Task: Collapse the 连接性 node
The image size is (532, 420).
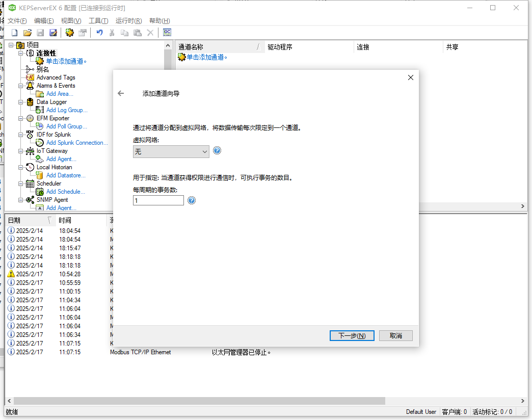Action: click(x=21, y=53)
